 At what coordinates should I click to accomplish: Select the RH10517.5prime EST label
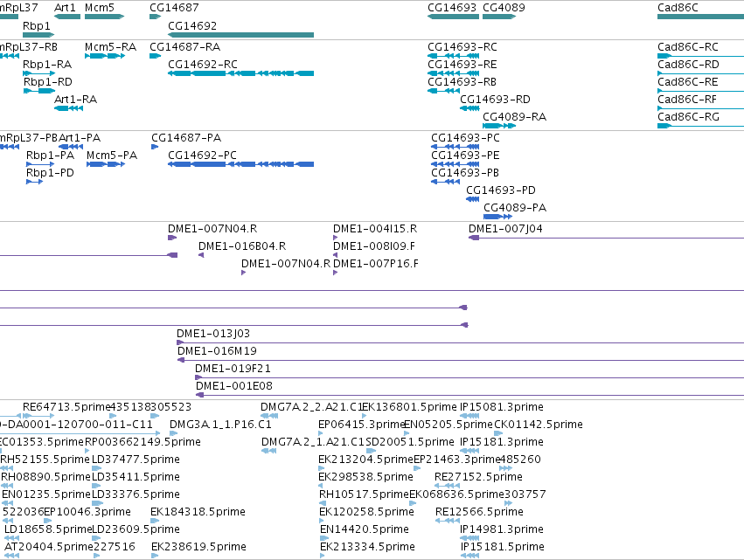(364, 494)
